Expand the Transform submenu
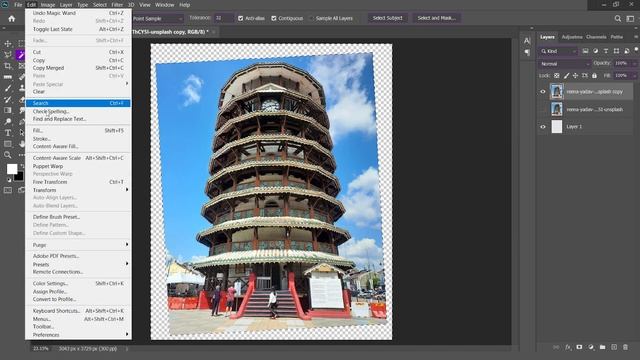Screen dimensions: 640x360 click(x=78, y=190)
